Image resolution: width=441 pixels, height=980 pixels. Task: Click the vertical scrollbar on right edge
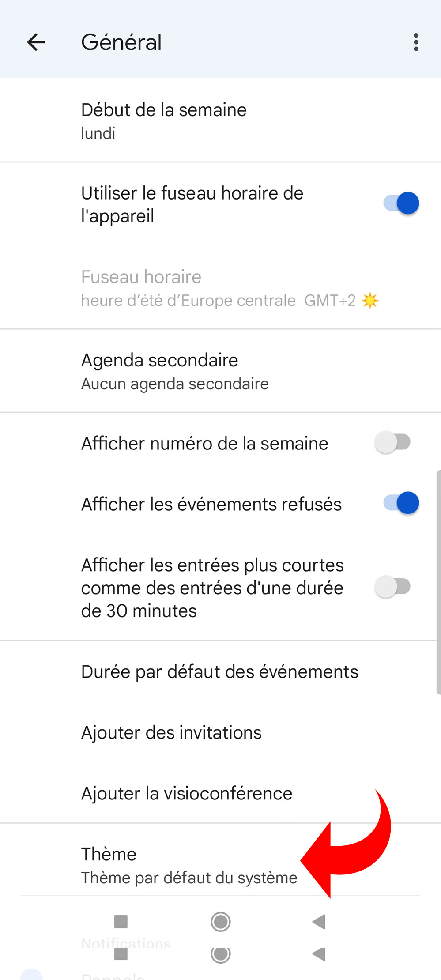pyautogui.click(x=438, y=583)
